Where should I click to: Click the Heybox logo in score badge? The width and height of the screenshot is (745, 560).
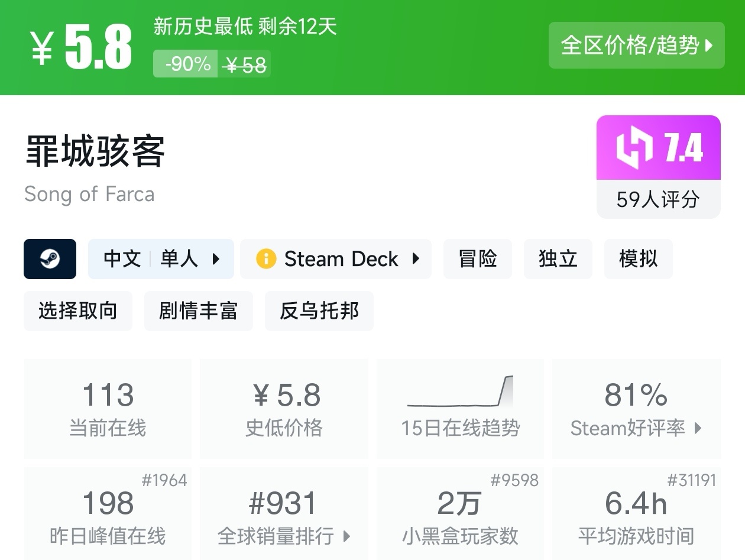(x=634, y=148)
